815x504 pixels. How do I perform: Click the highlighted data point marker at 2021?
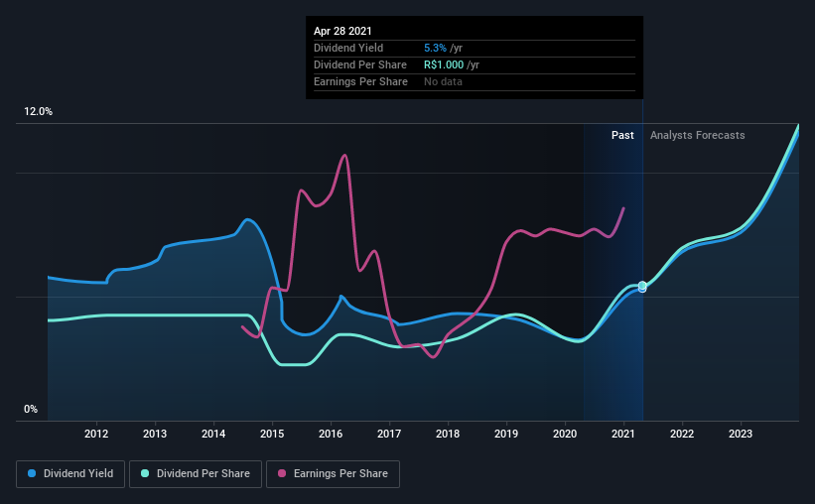coord(642,287)
